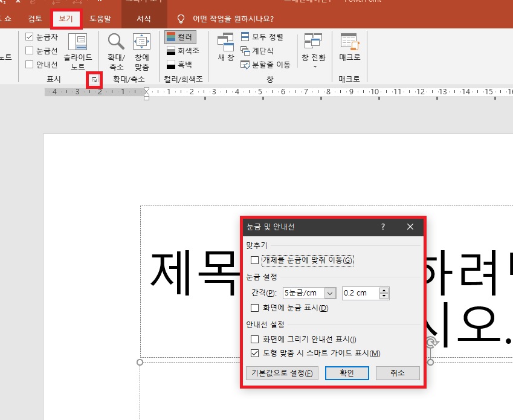Toggle the 눈금자 ruler checkbox
The height and width of the screenshot is (420, 513).
tap(29, 37)
